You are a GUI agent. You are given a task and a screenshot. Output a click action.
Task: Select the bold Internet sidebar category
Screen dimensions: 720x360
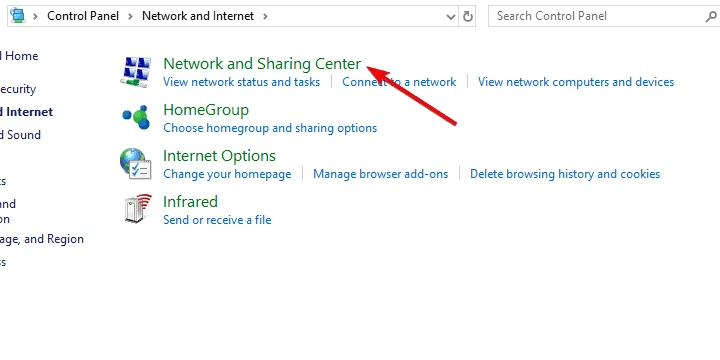(x=27, y=112)
